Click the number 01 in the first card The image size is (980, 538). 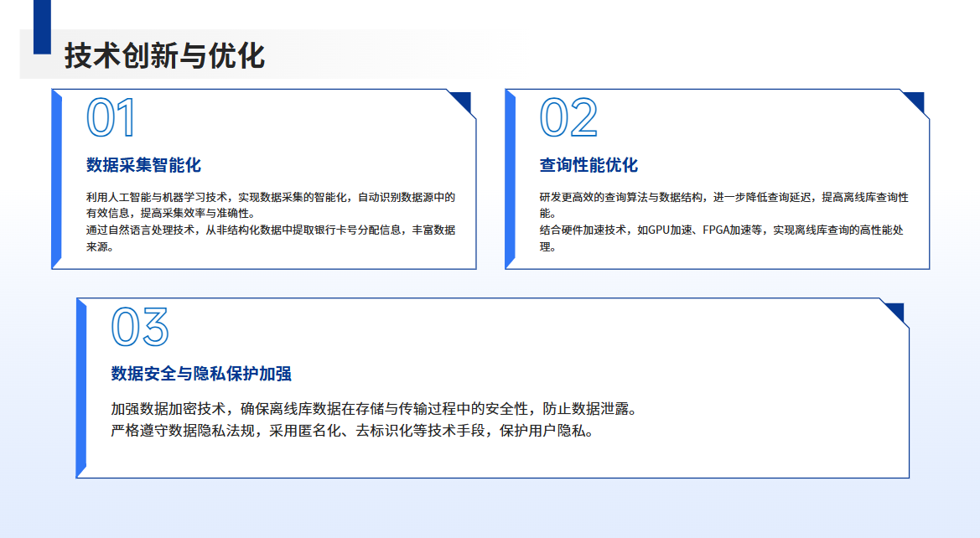[111, 117]
